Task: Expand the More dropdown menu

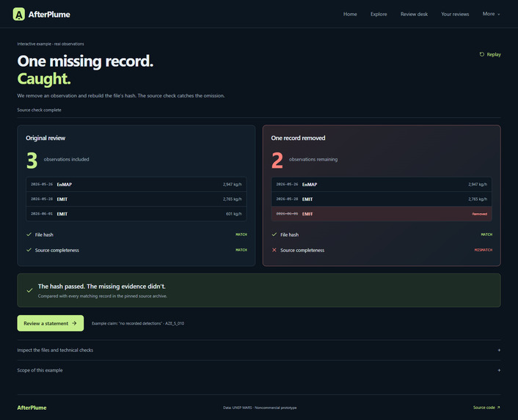Action: pos(492,14)
